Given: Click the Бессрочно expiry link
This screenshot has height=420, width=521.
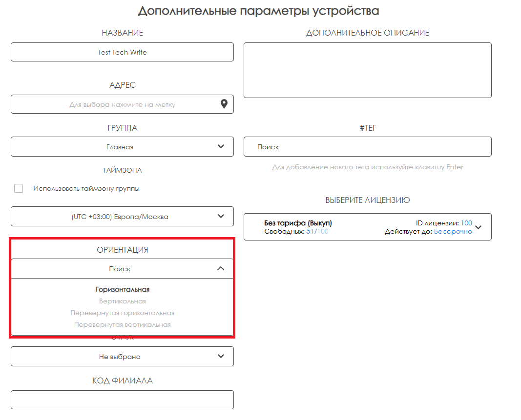Looking at the screenshot, I should [453, 231].
